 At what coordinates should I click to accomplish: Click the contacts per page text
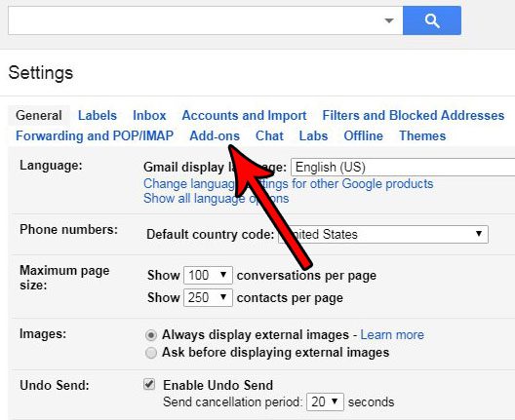pyautogui.click(x=290, y=298)
